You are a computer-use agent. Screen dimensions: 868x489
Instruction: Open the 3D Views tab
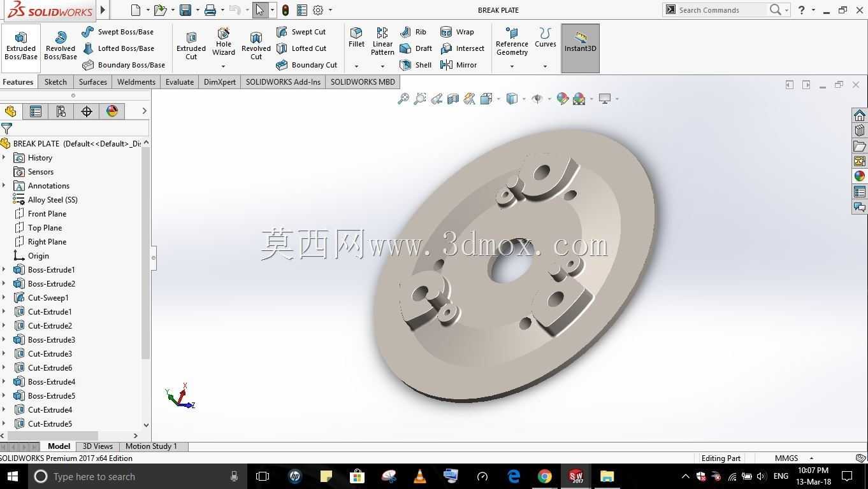[x=98, y=446]
